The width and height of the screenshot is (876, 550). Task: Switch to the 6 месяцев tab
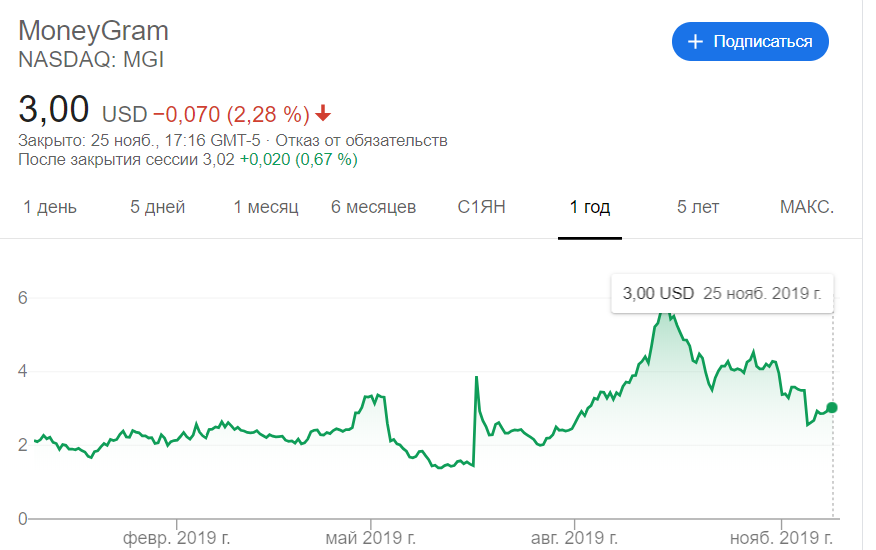pos(374,207)
